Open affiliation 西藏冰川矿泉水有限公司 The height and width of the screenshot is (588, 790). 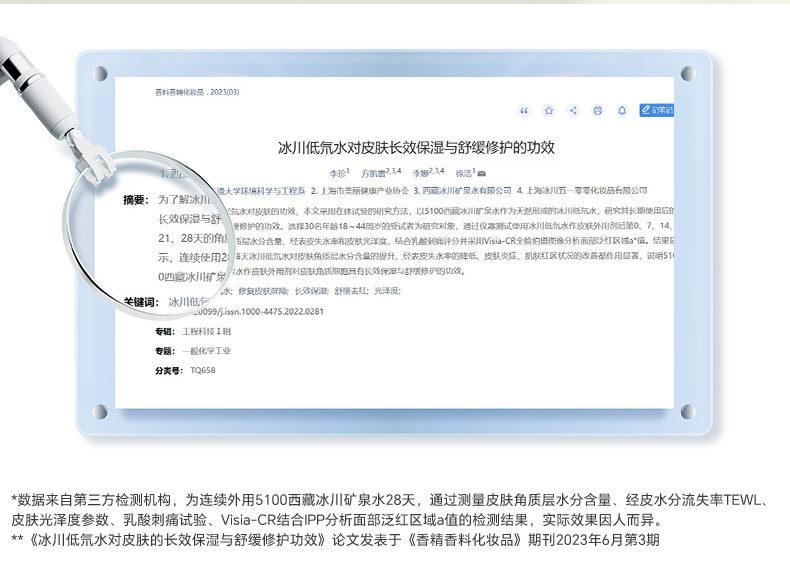coord(463,190)
